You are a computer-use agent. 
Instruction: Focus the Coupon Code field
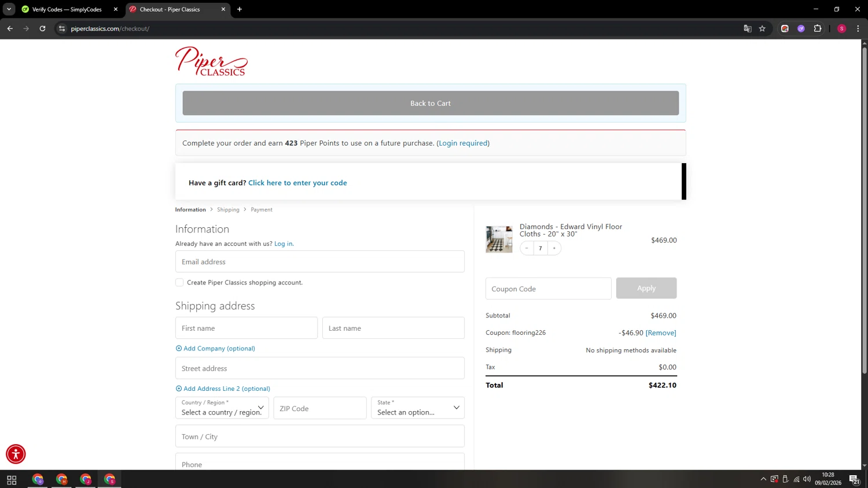pos(548,289)
